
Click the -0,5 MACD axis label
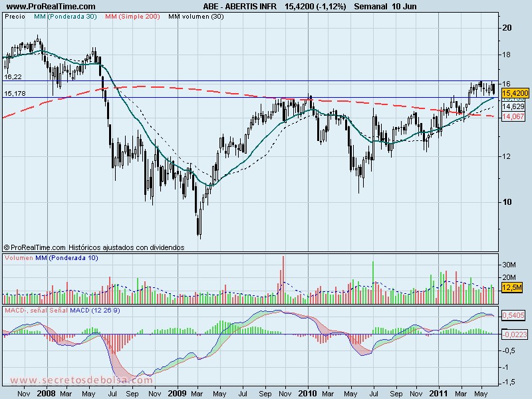pyautogui.click(x=508, y=350)
